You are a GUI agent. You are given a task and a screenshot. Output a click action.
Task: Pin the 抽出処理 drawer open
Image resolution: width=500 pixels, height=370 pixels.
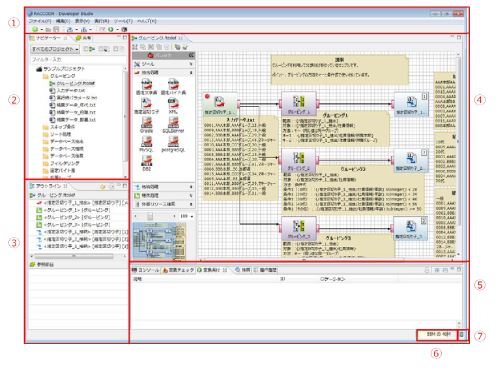pyautogui.click(x=191, y=72)
